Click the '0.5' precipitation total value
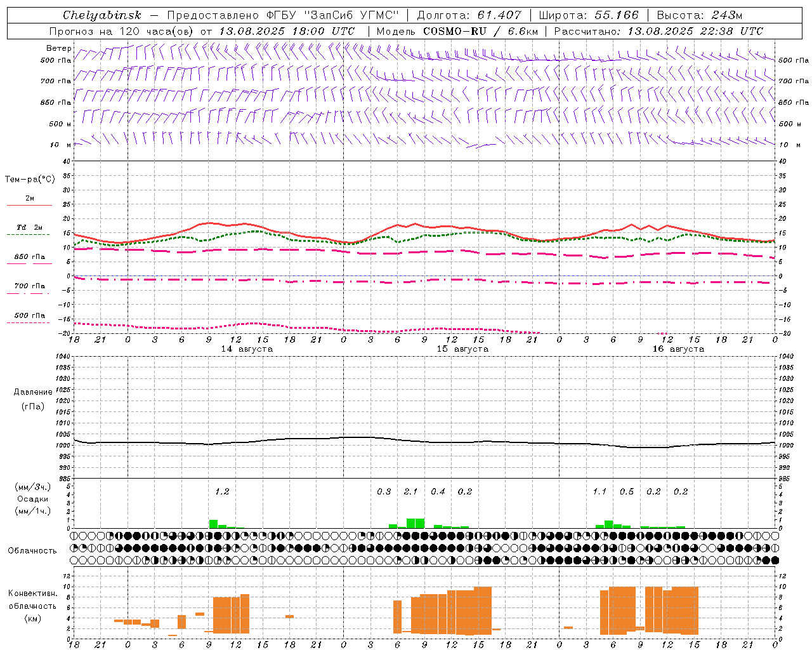Screen dimensions: 812x650 627,492
